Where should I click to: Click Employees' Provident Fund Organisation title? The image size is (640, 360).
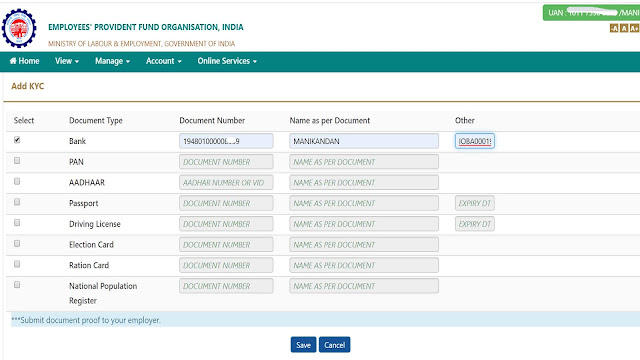tap(146, 27)
